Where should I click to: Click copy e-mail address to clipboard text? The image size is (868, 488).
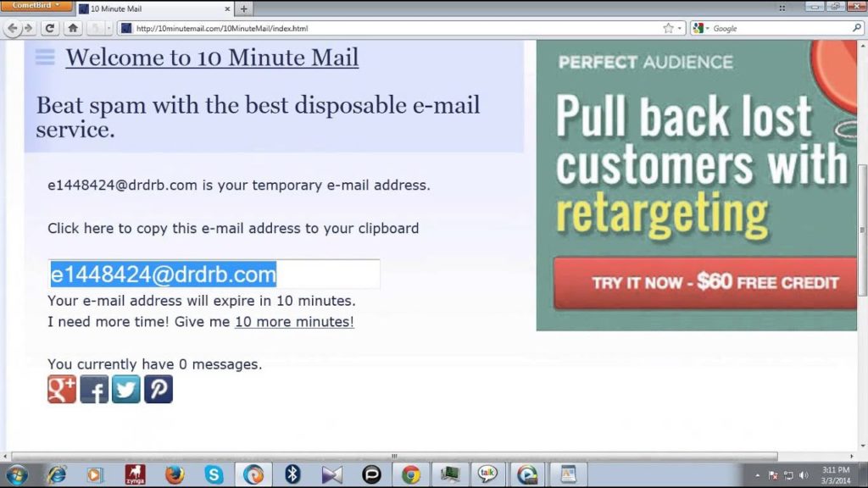[233, 229]
